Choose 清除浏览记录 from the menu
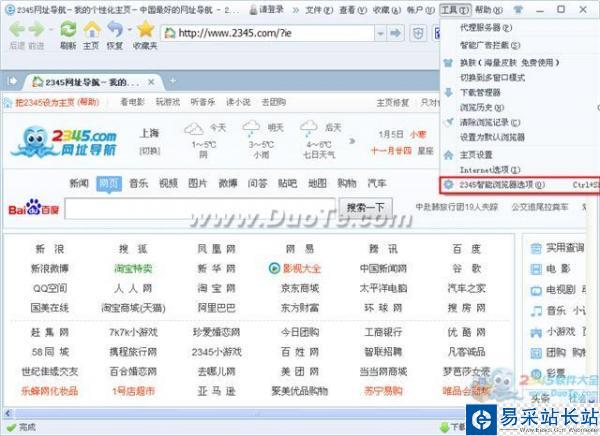Viewport: 600px width, 436px height. click(490, 122)
